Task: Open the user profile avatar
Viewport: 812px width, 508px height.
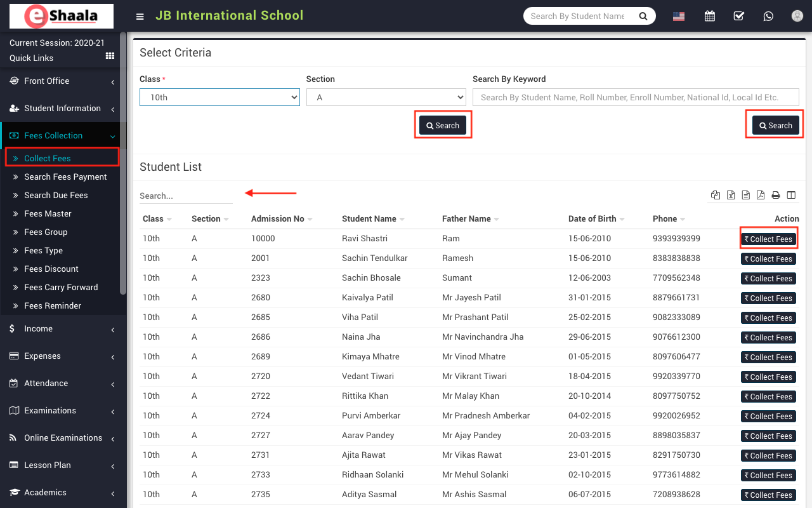Action: pyautogui.click(x=797, y=17)
